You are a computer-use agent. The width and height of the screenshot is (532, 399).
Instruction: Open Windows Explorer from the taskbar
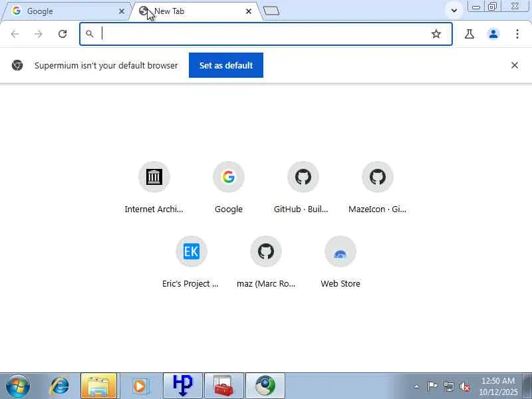pyautogui.click(x=98, y=386)
